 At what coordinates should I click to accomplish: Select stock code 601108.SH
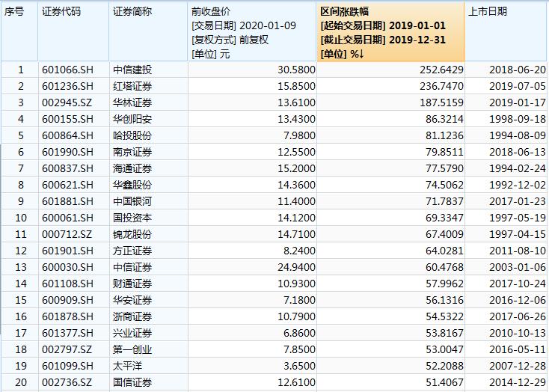coord(68,284)
